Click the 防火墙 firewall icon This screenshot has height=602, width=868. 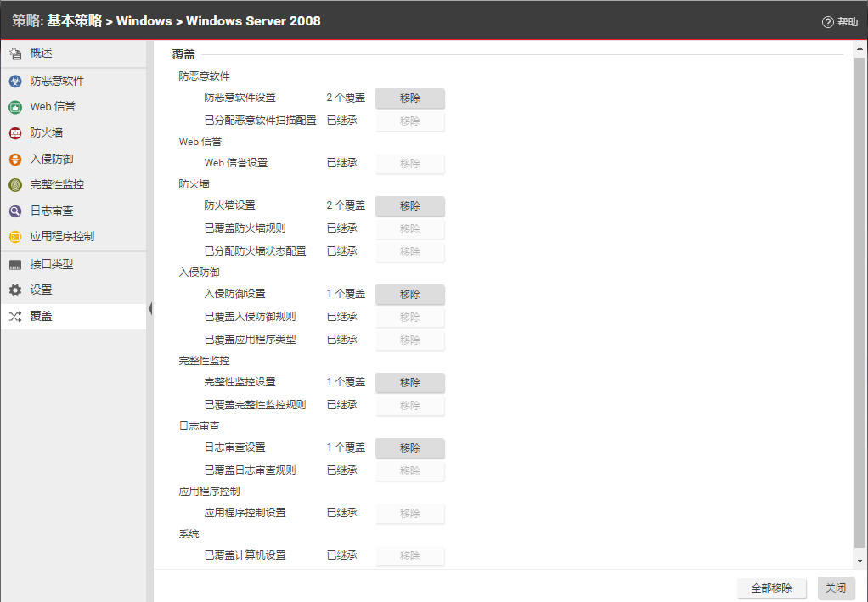(14, 133)
